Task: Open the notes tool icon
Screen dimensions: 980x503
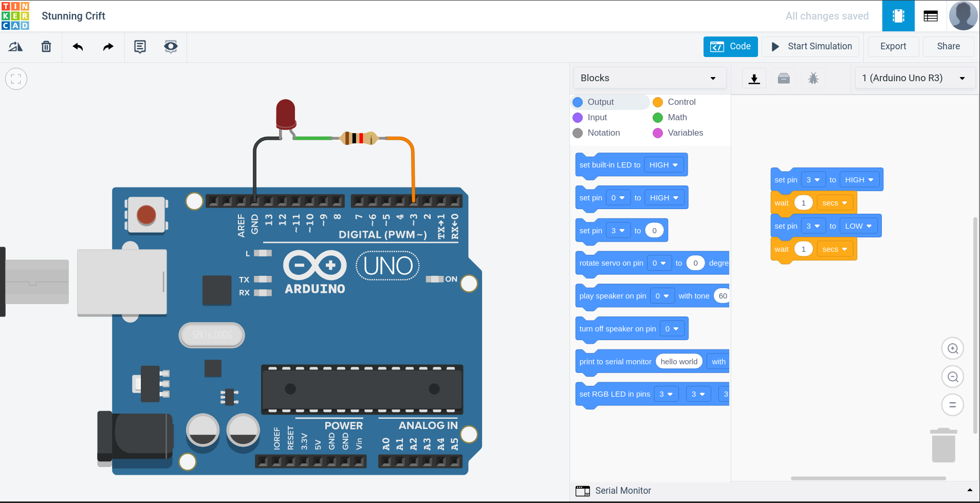Action: 140,47
